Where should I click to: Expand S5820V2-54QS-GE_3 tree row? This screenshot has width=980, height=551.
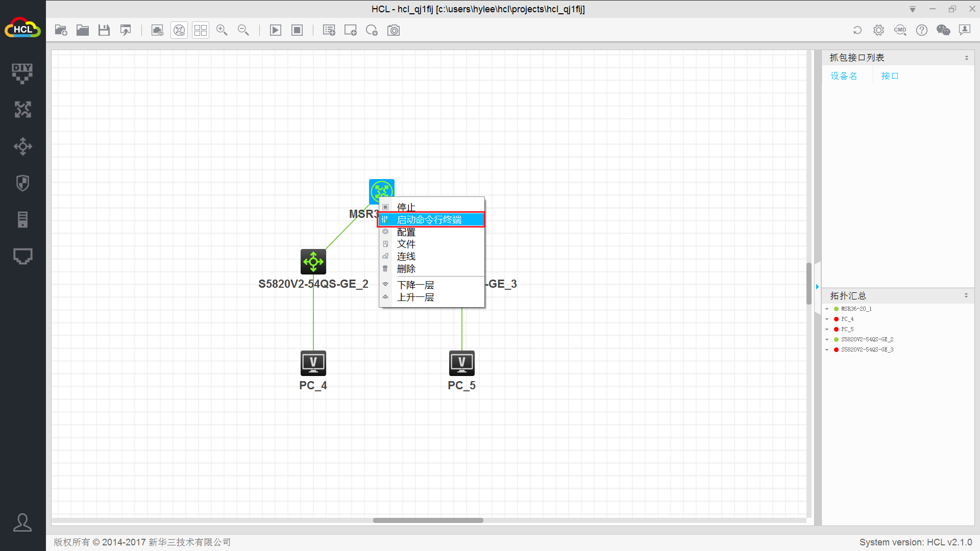(827, 350)
